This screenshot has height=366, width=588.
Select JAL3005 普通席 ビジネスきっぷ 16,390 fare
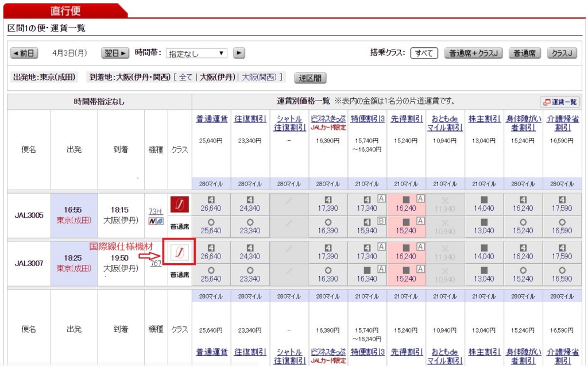coord(328,226)
